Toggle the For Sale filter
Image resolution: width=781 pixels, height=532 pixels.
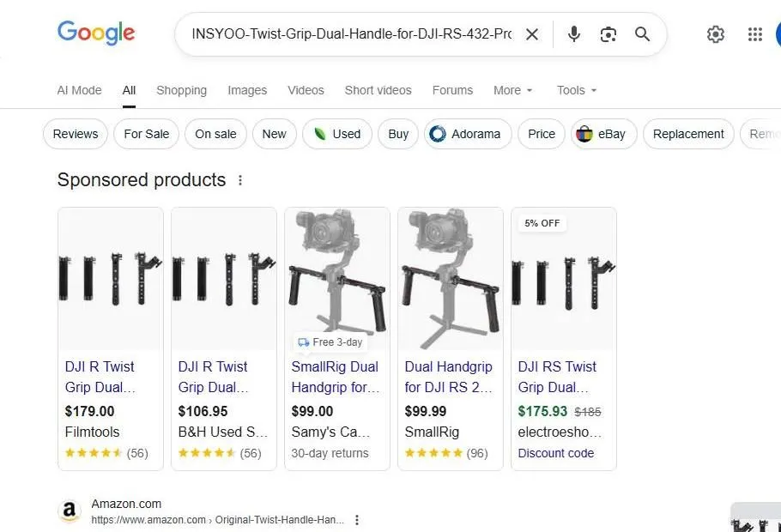pyautogui.click(x=146, y=134)
